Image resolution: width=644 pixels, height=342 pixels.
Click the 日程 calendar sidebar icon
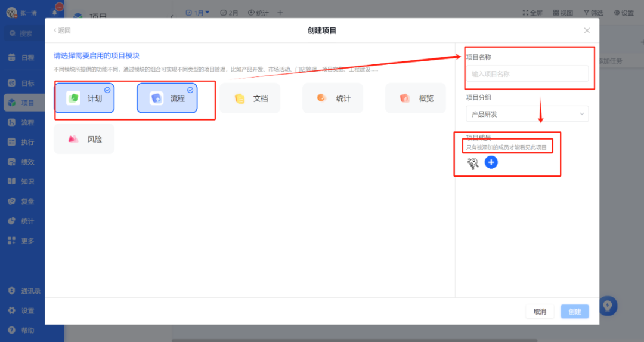pos(11,57)
